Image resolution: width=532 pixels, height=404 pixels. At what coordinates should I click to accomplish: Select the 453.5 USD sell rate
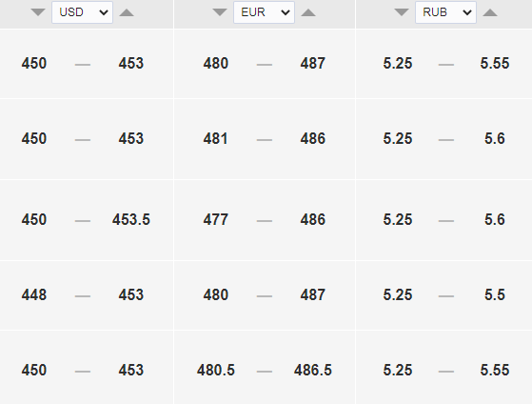(131, 219)
